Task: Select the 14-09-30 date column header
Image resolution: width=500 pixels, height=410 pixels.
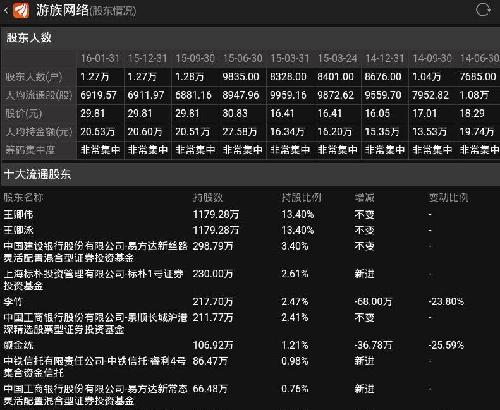Action: [x=432, y=58]
